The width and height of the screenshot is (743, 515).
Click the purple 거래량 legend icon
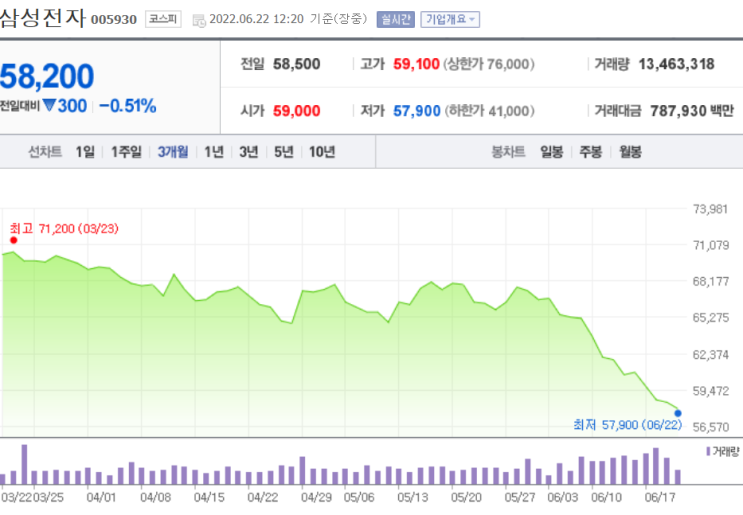click(708, 451)
